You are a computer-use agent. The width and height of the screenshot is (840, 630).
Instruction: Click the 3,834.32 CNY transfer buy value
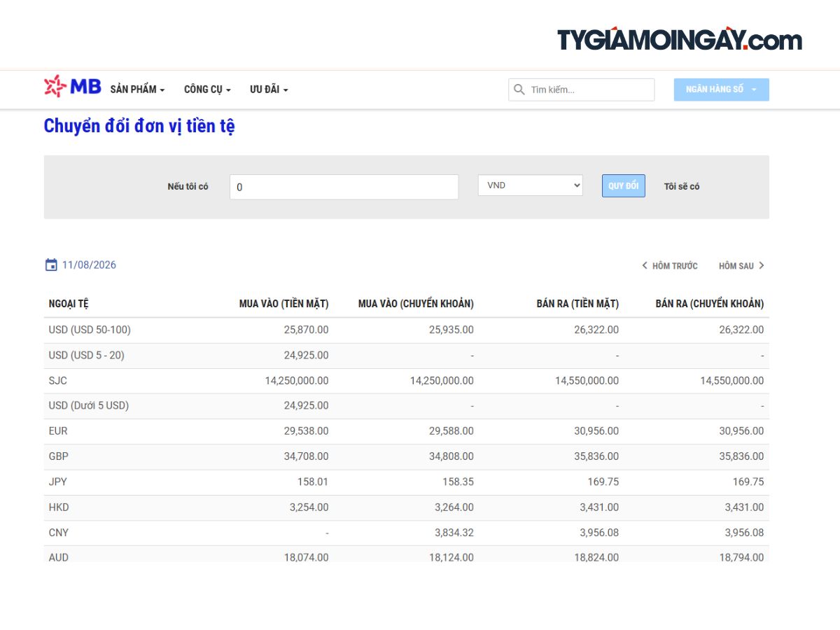[454, 532]
